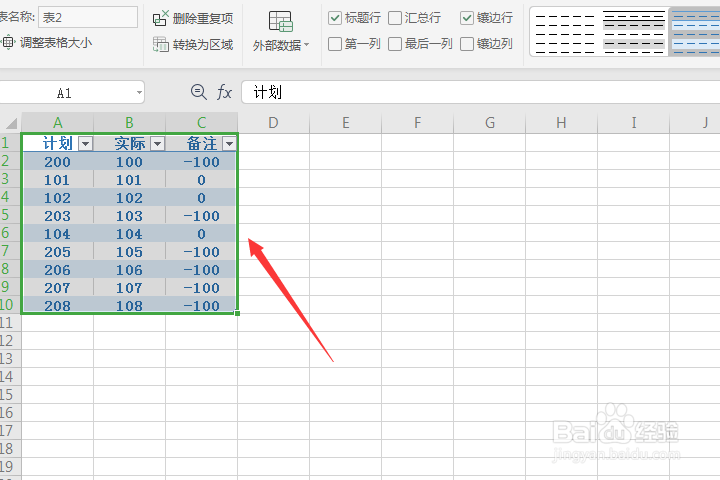This screenshot has width=720, height=480.
Task: Click cell with value 200
Action: point(57,162)
